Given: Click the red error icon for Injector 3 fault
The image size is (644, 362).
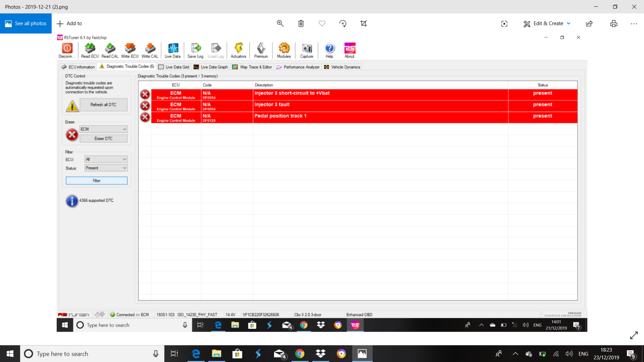Looking at the screenshot, I should [x=145, y=106].
